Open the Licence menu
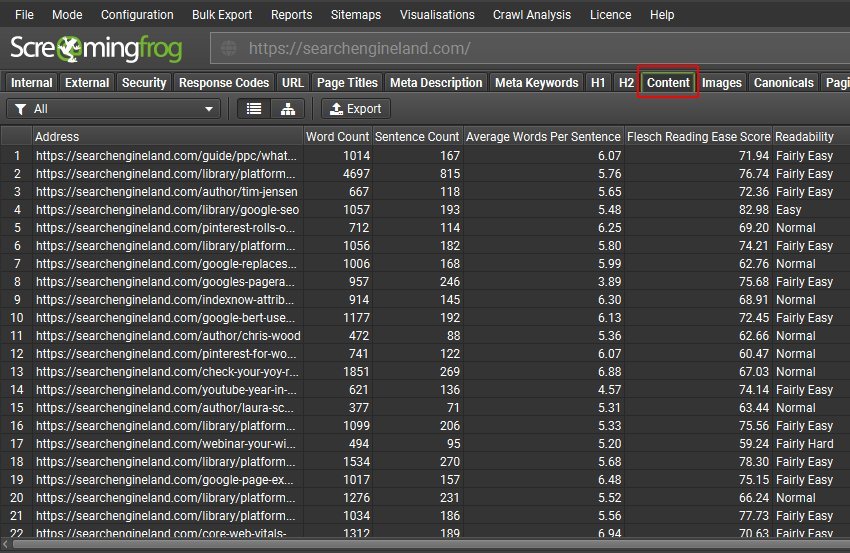Image resolution: width=850 pixels, height=553 pixels. pyautogui.click(x=610, y=15)
